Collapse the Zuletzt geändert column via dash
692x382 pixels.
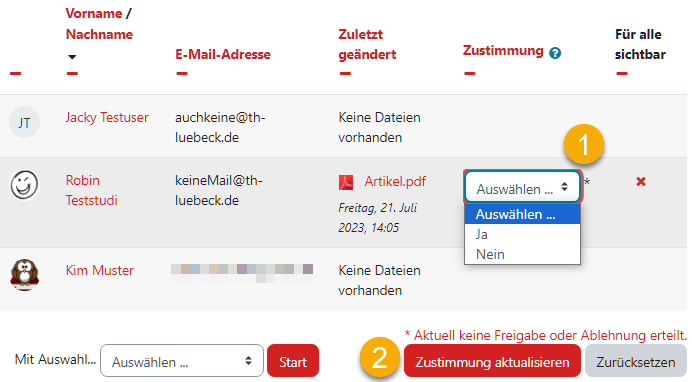click(x=345, y=73)
